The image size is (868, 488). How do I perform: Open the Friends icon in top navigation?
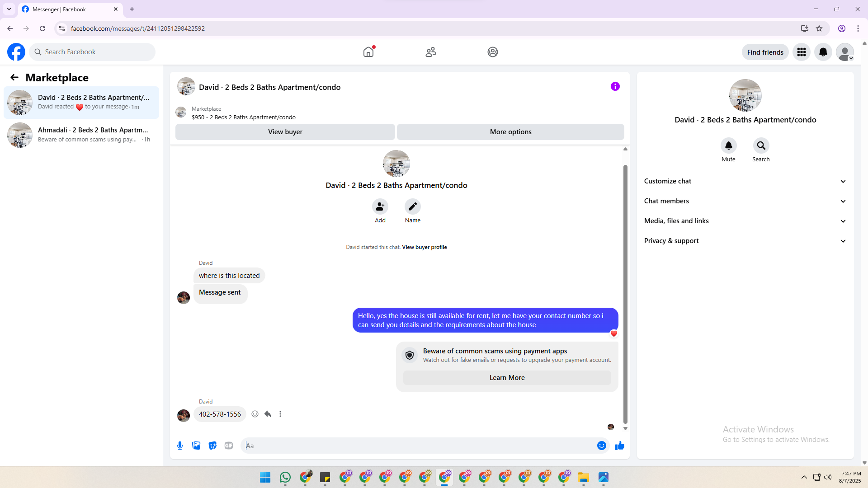click(x=431, y=52)
